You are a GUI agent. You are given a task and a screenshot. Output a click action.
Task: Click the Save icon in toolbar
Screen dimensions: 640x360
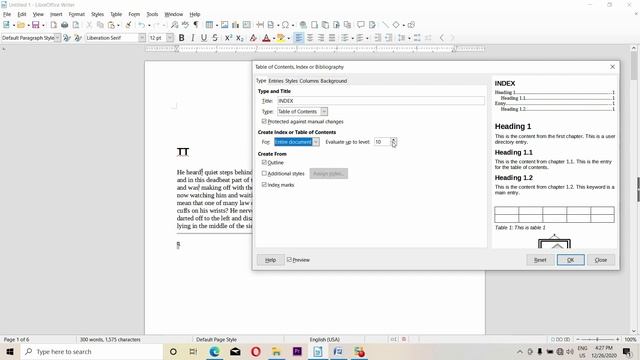coord(36,25)
